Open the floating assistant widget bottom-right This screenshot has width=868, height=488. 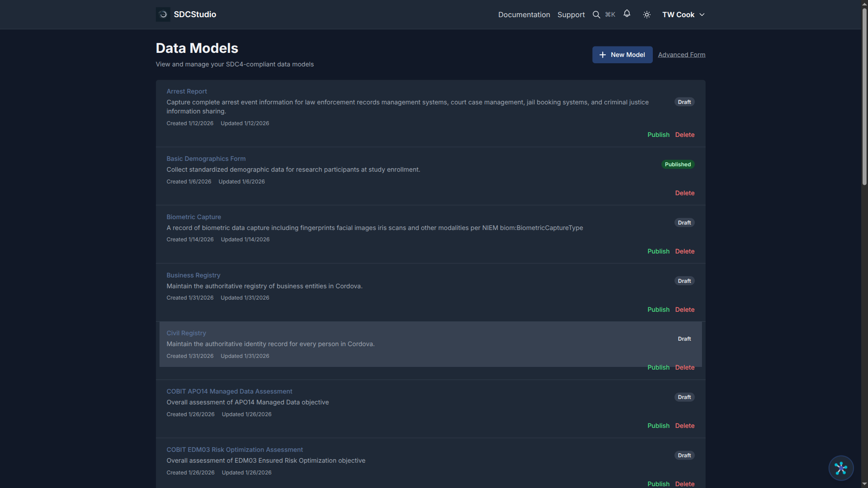click(841, 468)
